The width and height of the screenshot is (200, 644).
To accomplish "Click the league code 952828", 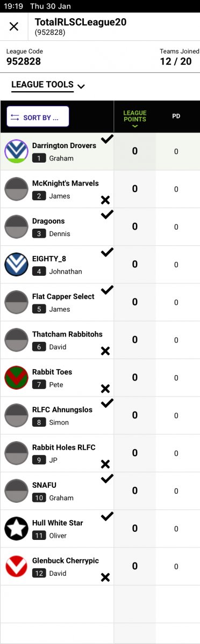I will [x=24, y=62].
